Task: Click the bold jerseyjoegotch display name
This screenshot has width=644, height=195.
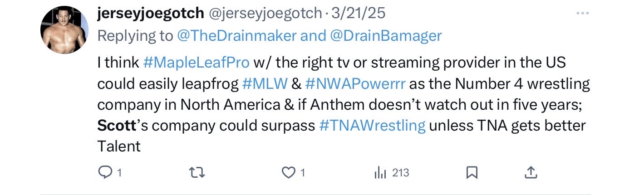Action: [x=150, y=14]
